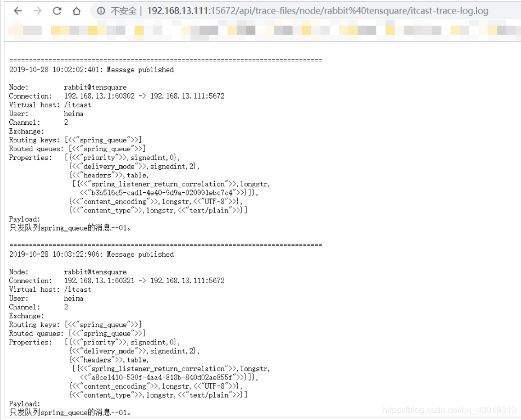
Task: Click the first Payload message text line
Action: coord(70,228)
